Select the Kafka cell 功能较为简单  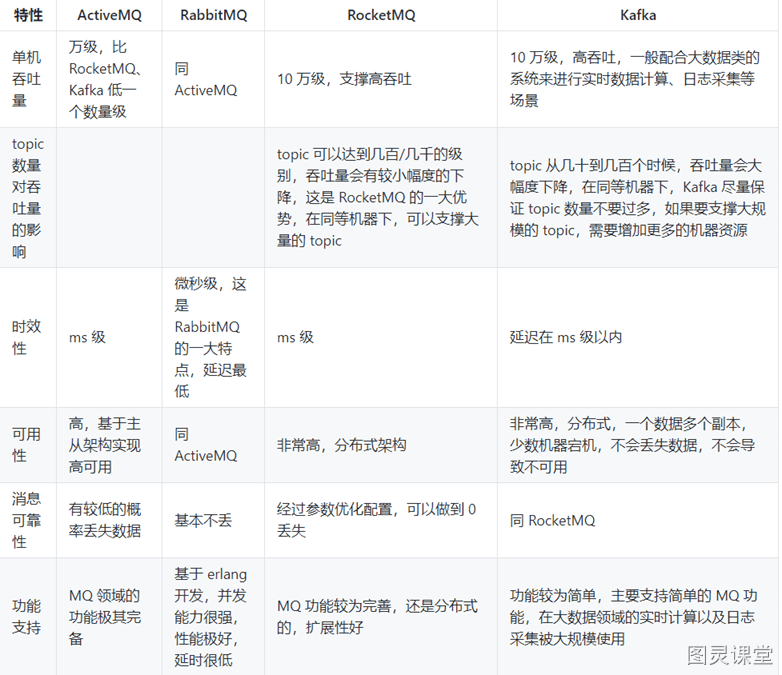(x=638, y=617)
